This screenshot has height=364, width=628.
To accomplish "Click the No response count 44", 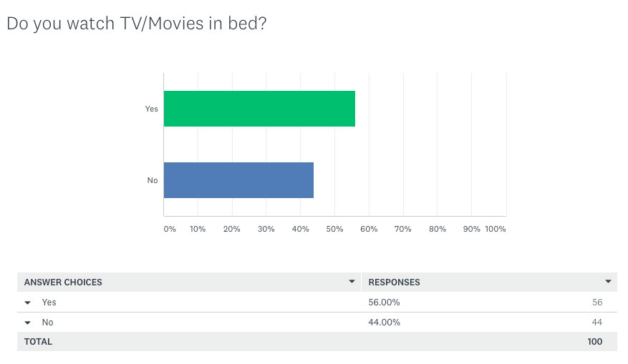I will coord(597,323).
